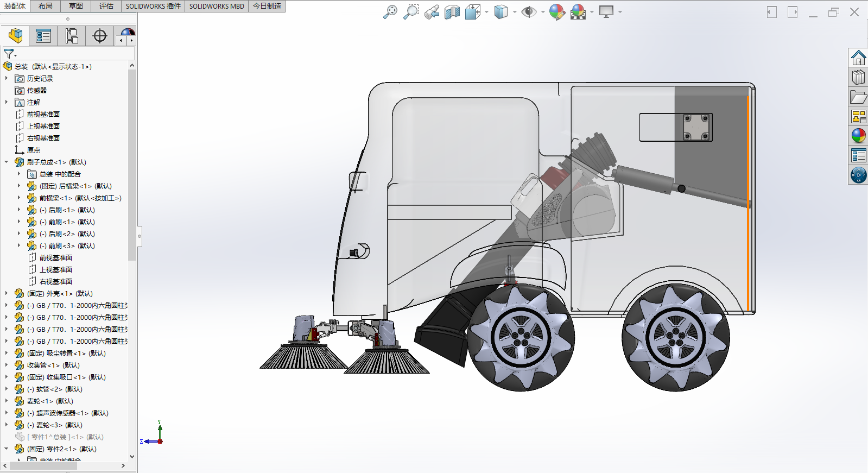This screenshot has height=473, width=868.
Task: Open the DimXpertManager crosshair tab
Action: pyautogui.click(x=100, y=36)
